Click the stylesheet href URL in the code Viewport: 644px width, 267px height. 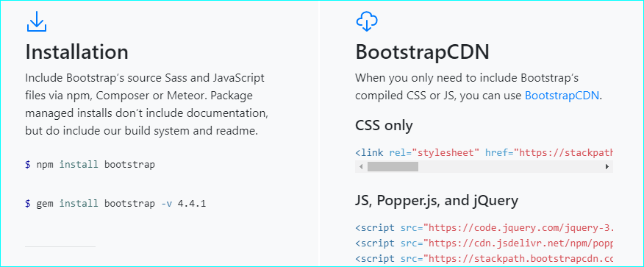566,153
